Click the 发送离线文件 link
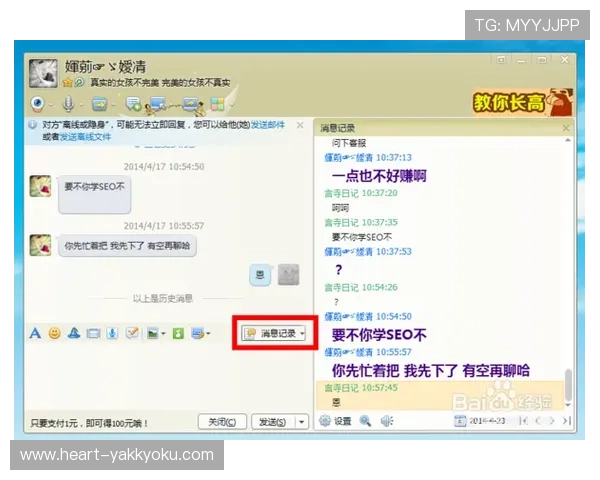Viewport: 600px width, 480px height. coord(85,137)
